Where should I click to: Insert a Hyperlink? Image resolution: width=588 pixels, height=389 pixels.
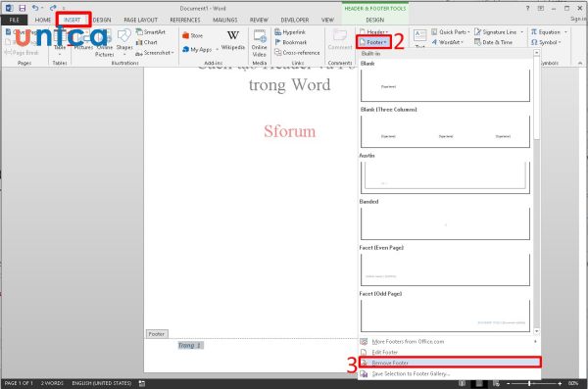(x=290, y=32)
